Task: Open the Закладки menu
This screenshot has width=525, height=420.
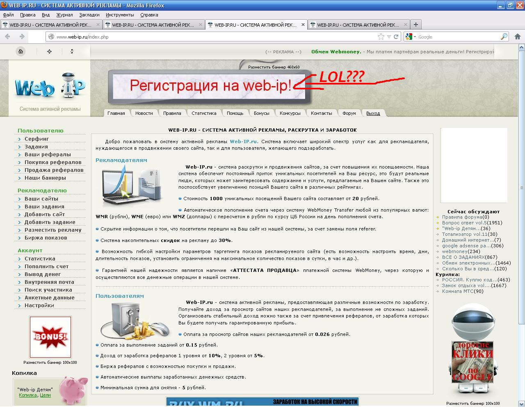Action: click(x=89, y=15)
